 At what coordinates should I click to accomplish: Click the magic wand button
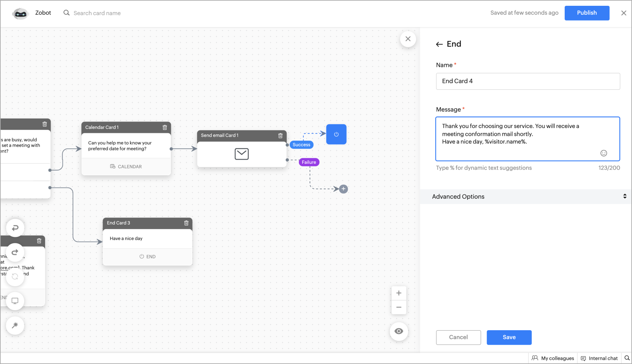(15, 325)
